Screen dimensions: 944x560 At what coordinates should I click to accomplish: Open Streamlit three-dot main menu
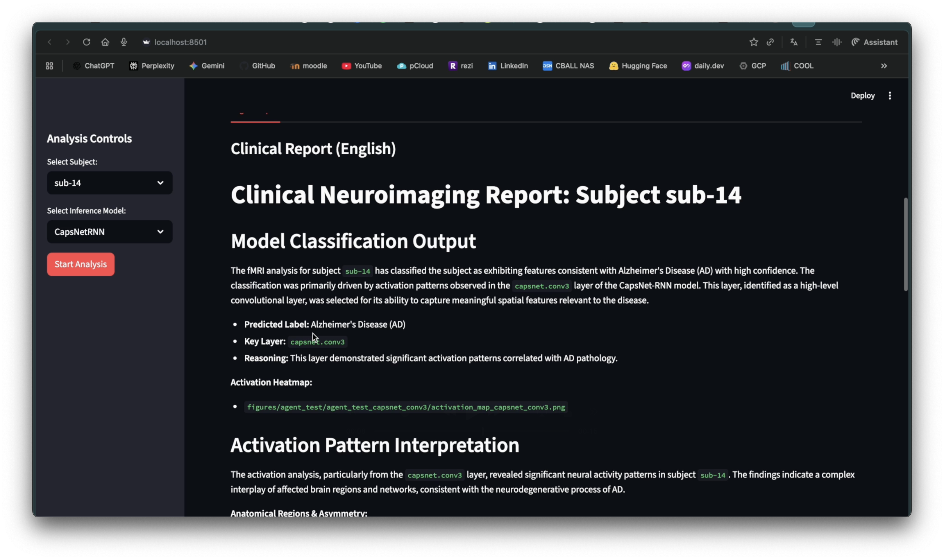coord(890,96)
